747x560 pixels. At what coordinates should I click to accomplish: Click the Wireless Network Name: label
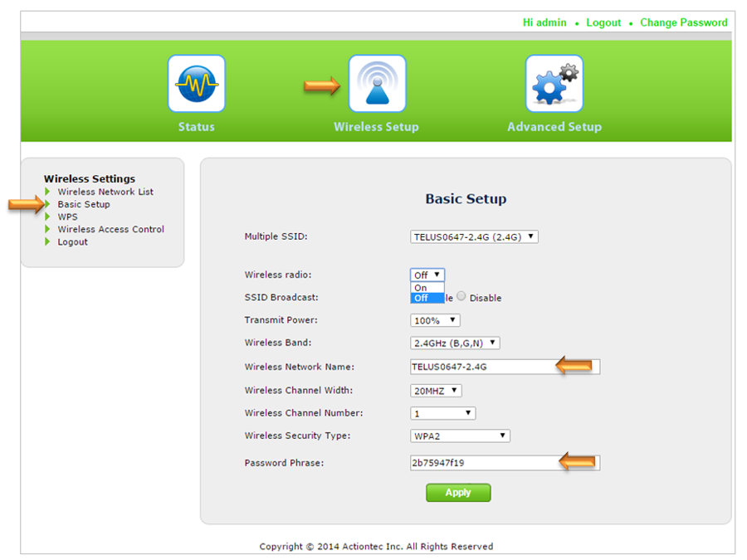(x=299, y=367)
